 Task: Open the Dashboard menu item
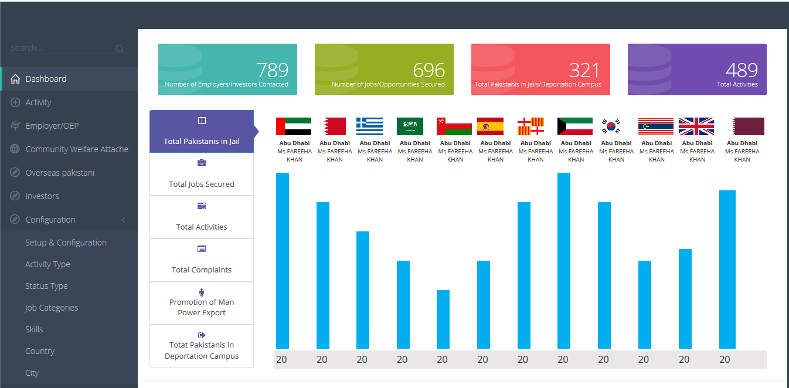point(69,79)
